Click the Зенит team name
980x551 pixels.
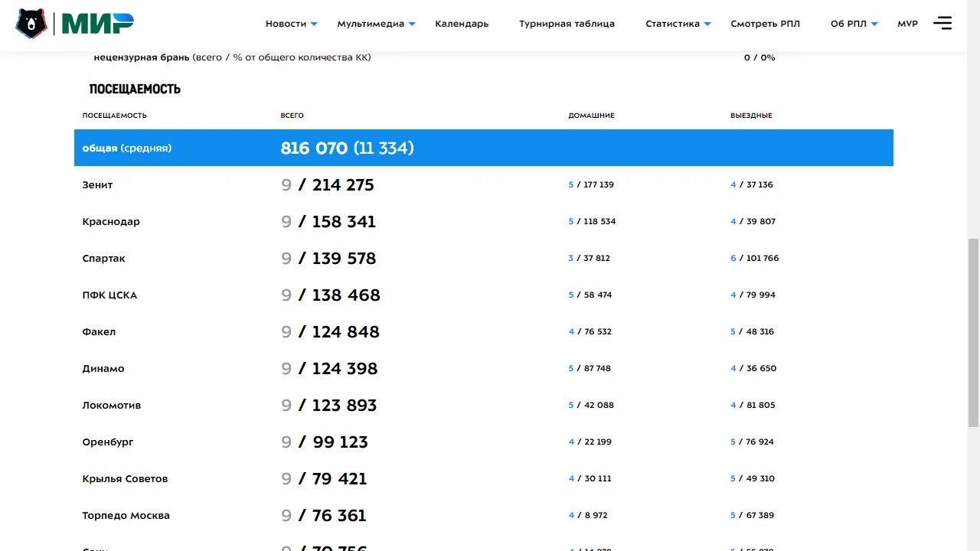[97, 184]
